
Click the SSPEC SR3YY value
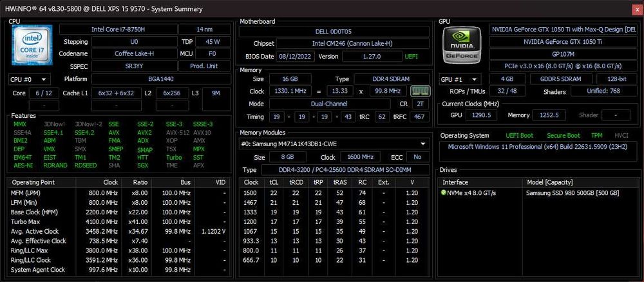(x=135, y=66)
